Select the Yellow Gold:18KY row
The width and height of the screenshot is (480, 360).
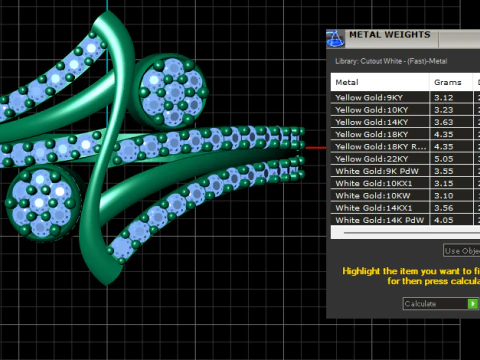[405, 134]
